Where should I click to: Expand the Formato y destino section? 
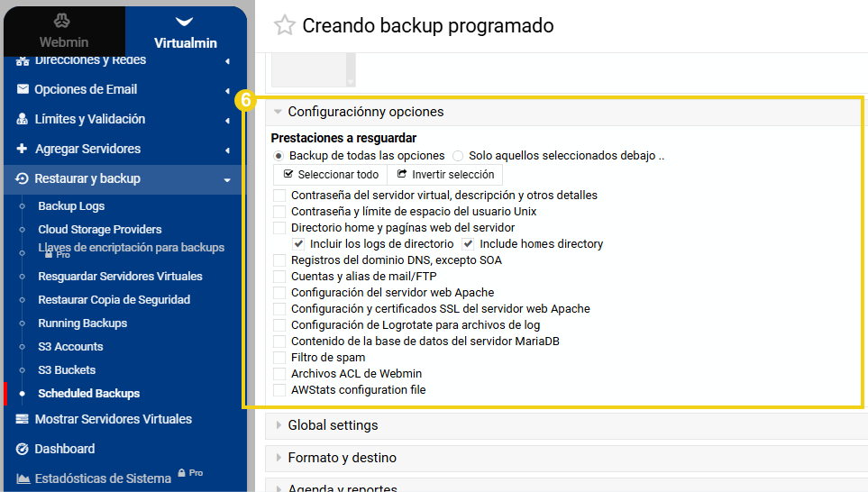coord(567,458)
